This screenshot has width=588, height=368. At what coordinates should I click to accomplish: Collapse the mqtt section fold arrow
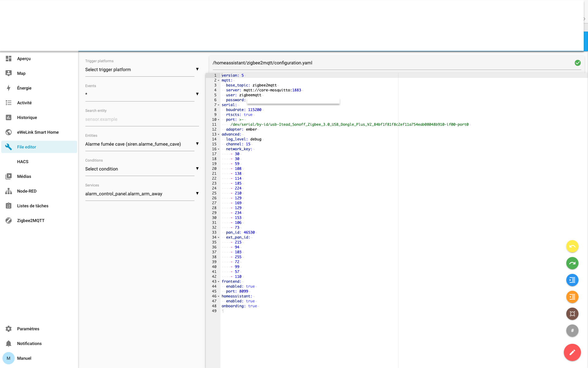[x=219, y=80]
